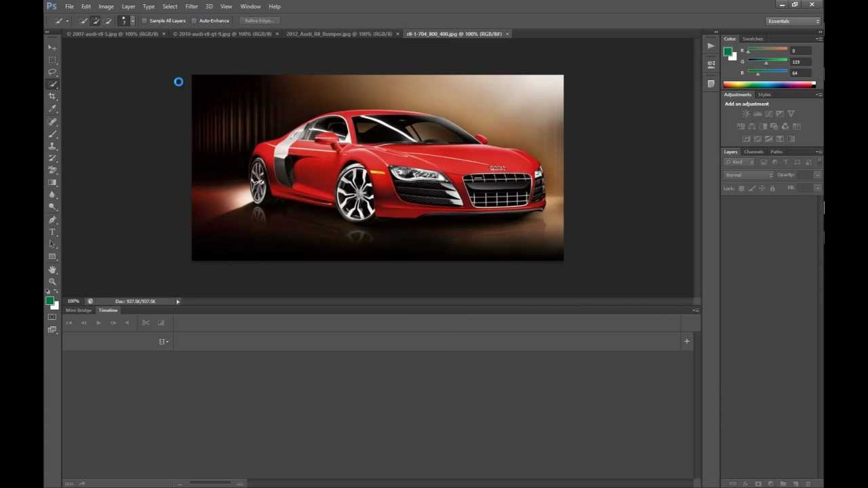This screenshot has width=868, height=488.
Task: Open the Image menu
Action: click(106, 6)
